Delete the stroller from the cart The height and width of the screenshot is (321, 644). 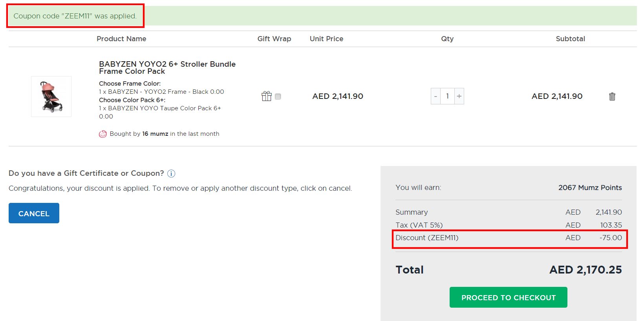[612, 97]
